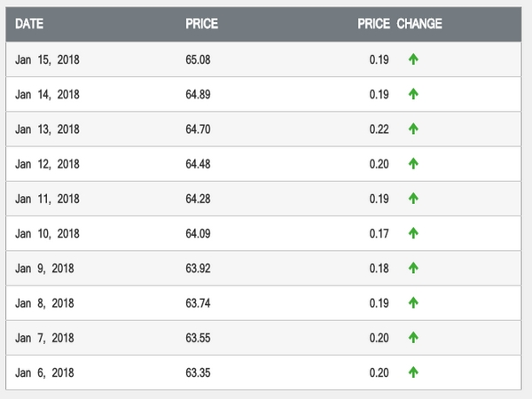Select the Jan 15, 2018 date cell
The height and width of the screenshot is (399, 532).
[x=47, y=59]
